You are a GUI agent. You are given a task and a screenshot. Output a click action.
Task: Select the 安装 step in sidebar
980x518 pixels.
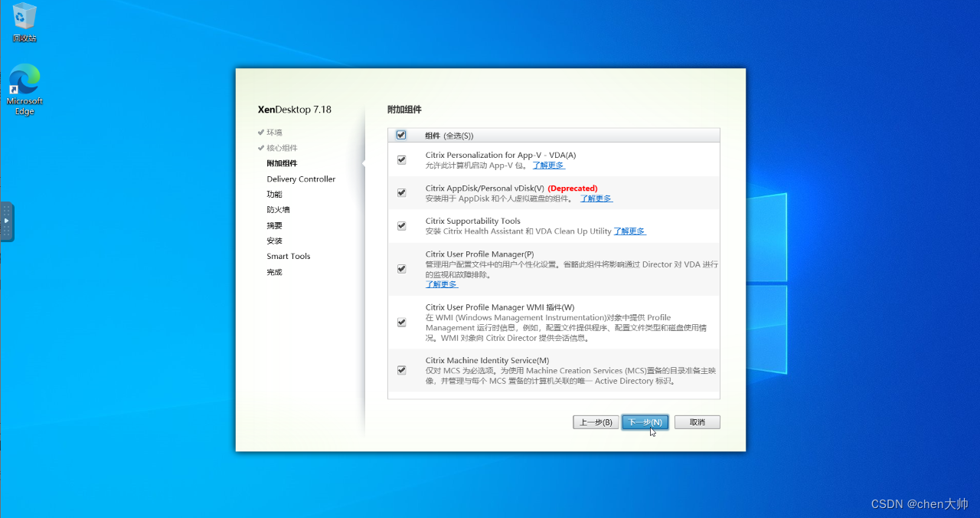pyautogui.click(x=274, y=241)
